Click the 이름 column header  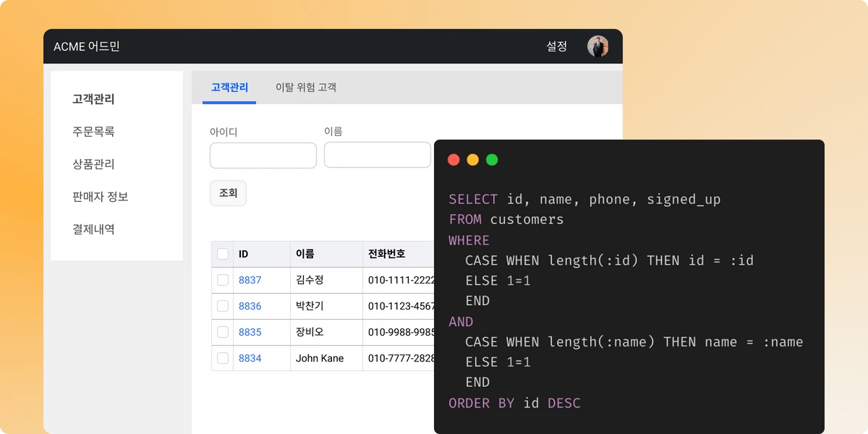(x=325, y=254)
